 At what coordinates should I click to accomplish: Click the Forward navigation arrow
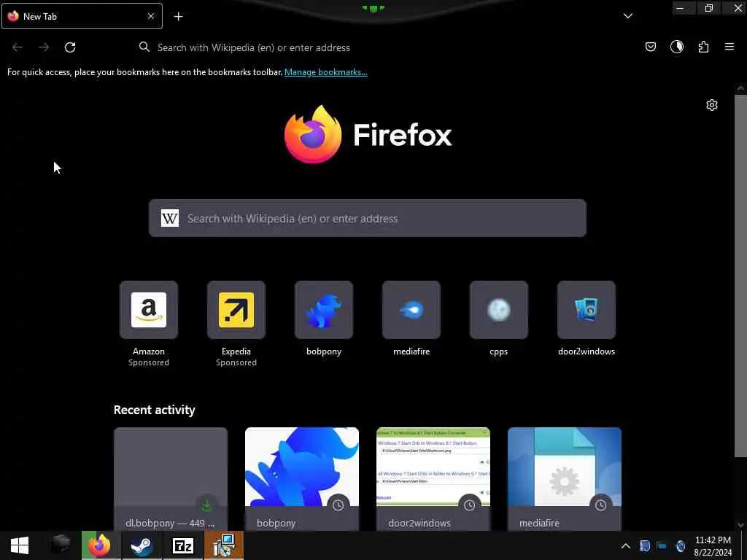(44, 47)
